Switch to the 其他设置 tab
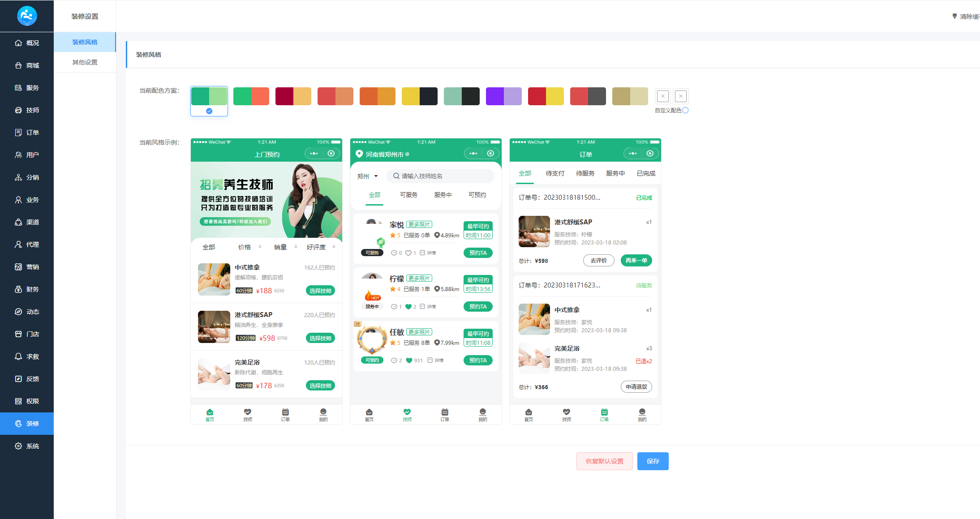980x519 pixels. pyautogui.click(x=84, y=62)
